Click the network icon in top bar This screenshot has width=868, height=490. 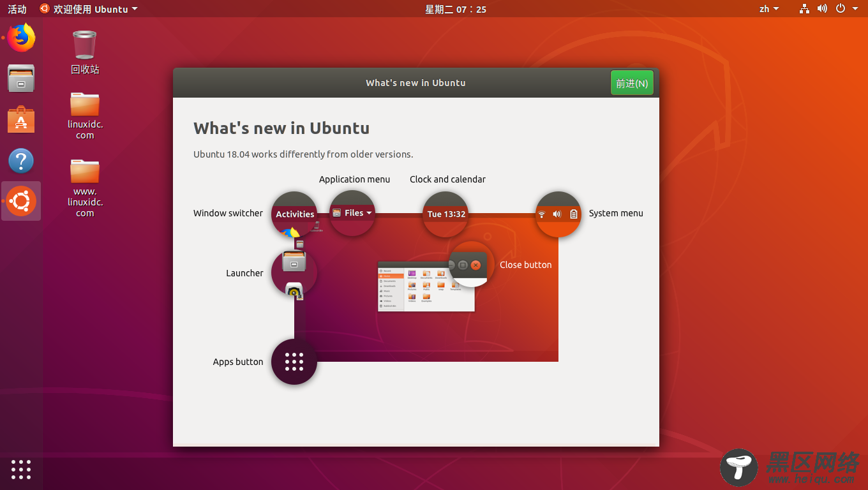tap(804, 9)
